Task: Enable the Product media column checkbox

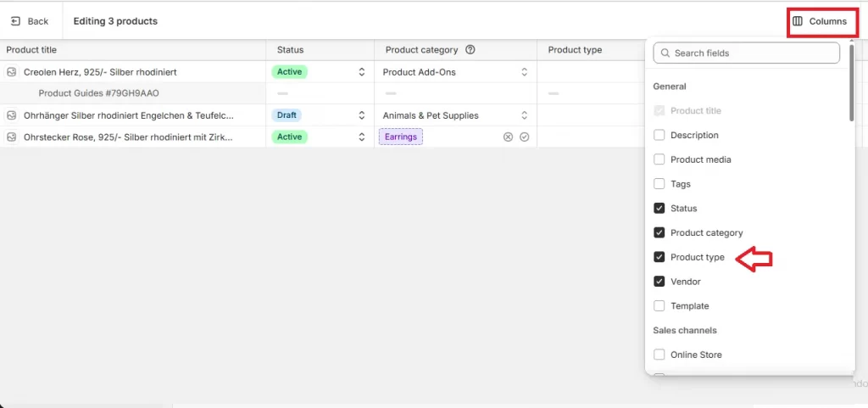Action: point(659,159)
